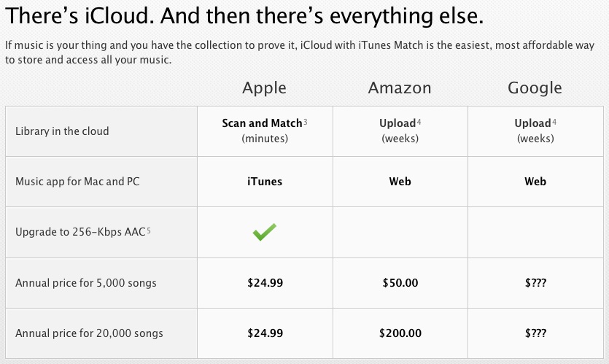Click Amazon's $200.00 price for 20,000 songs
This screenshot has width=609, height=364.
pos(400,333)
